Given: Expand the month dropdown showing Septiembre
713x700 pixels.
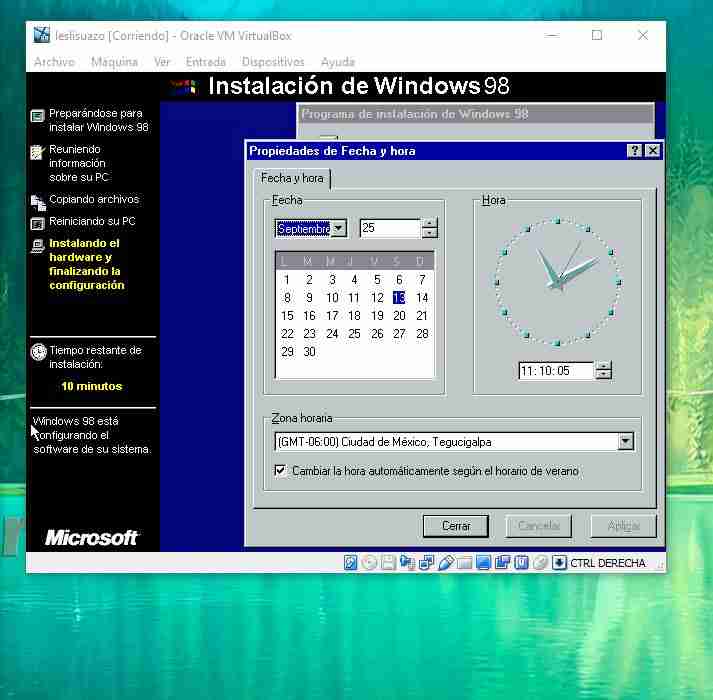Looking at the screenshot, I should pyautogui.click(x=338, y=228).
